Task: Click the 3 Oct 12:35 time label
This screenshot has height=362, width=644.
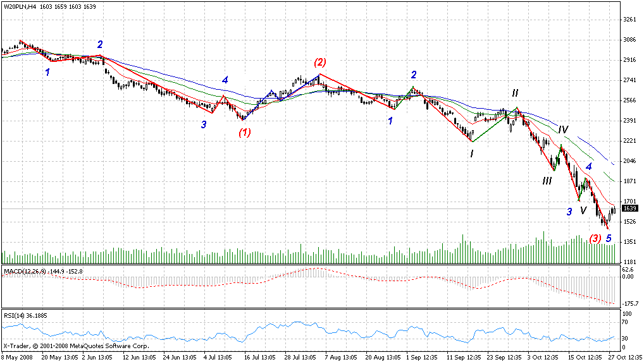Action: pos(544,357)
